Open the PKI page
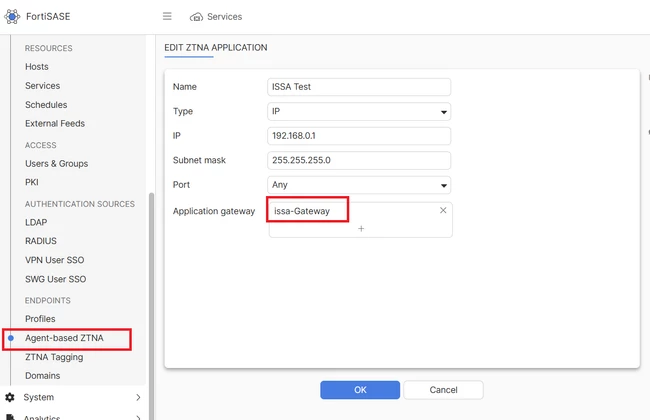The width and height of the screenshot is (650, 420). pyautogui.click(x=32, y=182)
